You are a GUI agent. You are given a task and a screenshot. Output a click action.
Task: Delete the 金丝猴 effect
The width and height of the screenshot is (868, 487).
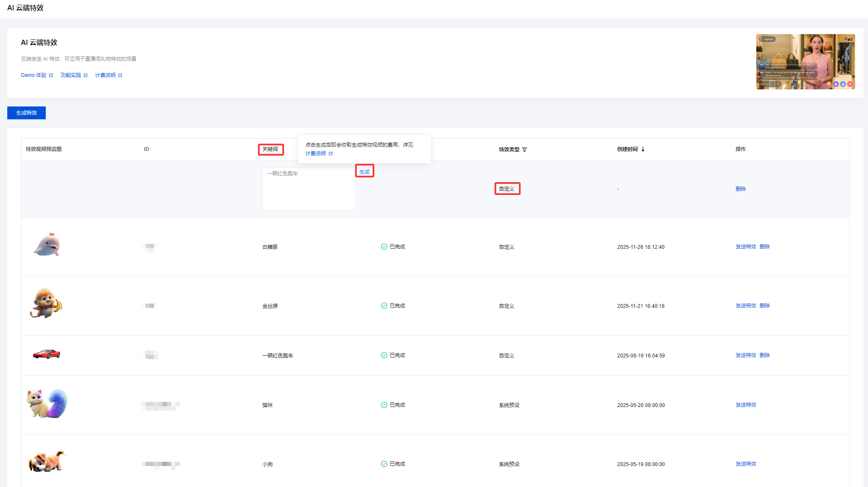764,306
